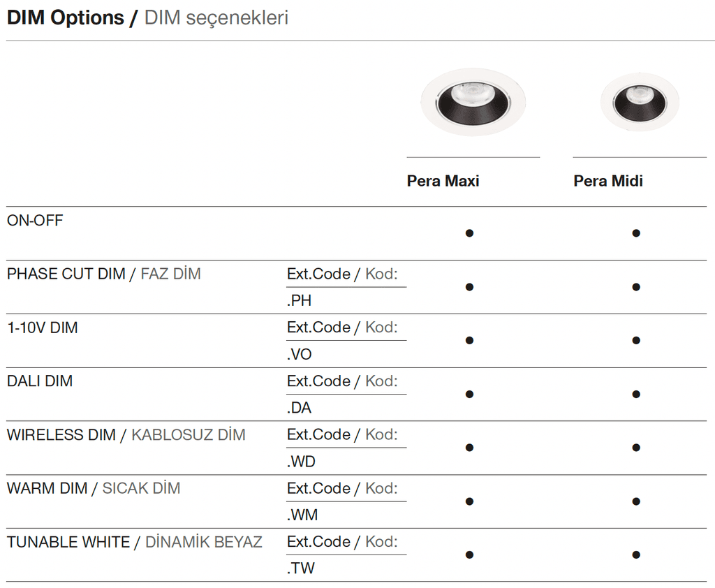Viewport: 715px width, 588px height.
Task: Select the Pera Midi column heading
Action: (608, 181)
